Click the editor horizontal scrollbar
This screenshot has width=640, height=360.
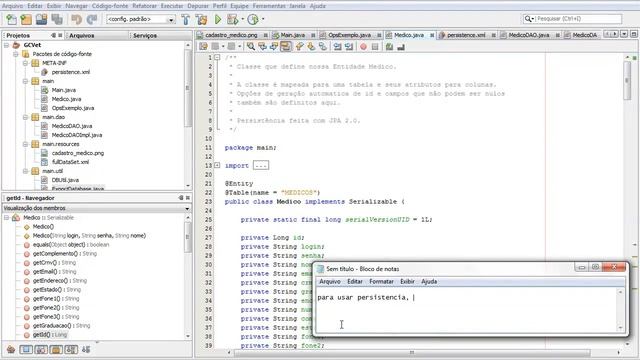(412, 352)
